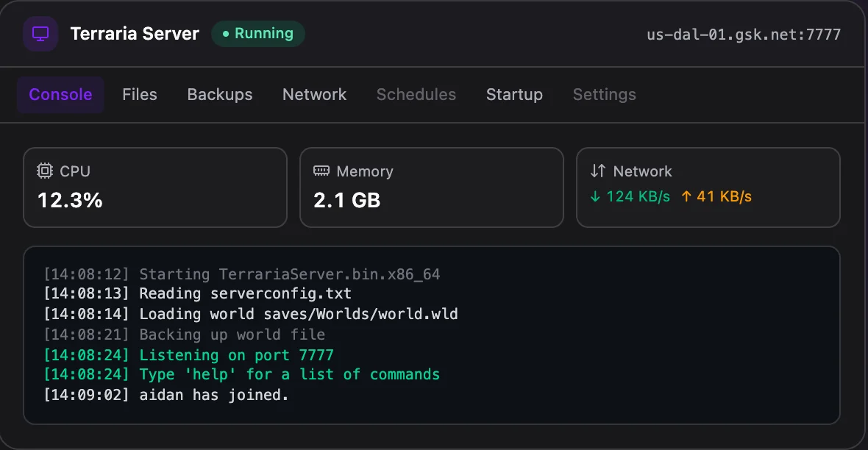Select log line 'aidan has joined.'
This screenshot has height=450, width=868.
(x=166, y=395)
